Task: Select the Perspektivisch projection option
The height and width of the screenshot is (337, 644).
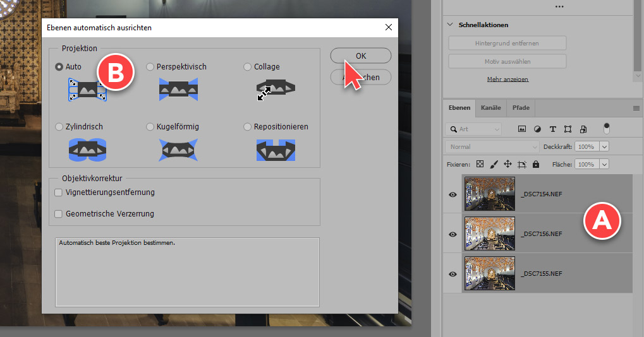Action: pos(150,67)
